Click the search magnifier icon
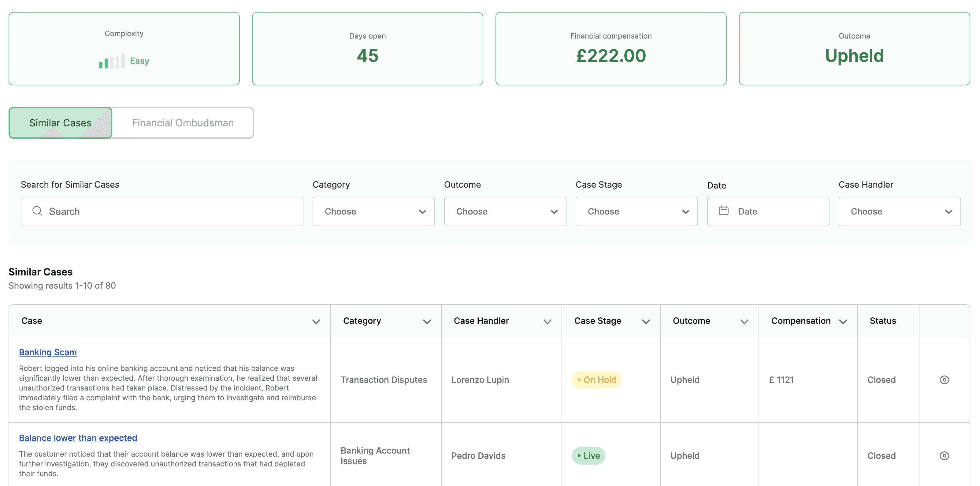980x486 pixels. pyautogui.click(x=37, y=211)
